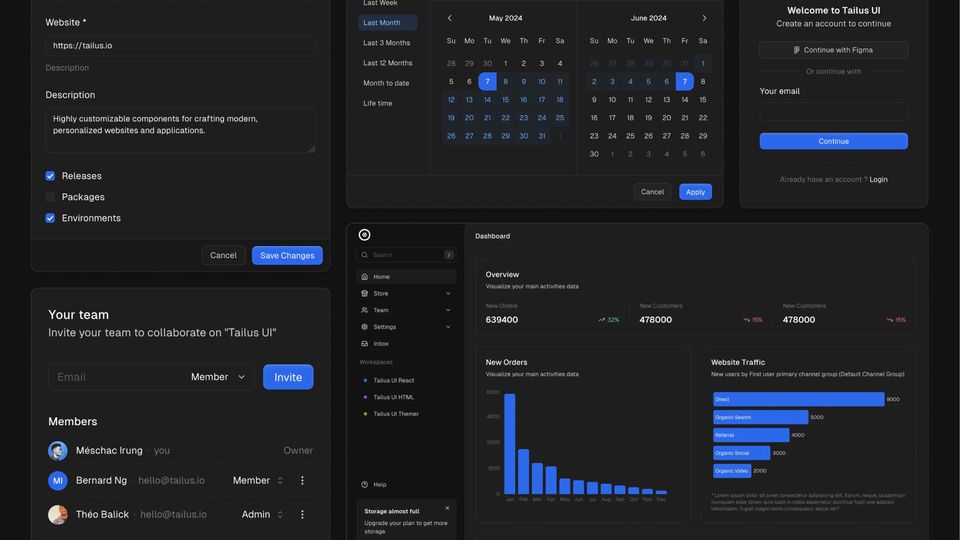Dismiss the Storage almost full notice

pos(447,508)
